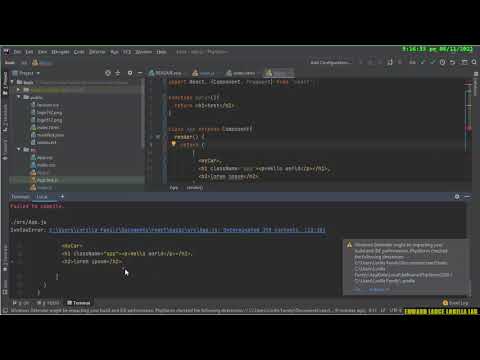Screen dimensions: 480x360
Task: Click the Terminal tool window button
Action: point(79,303)
